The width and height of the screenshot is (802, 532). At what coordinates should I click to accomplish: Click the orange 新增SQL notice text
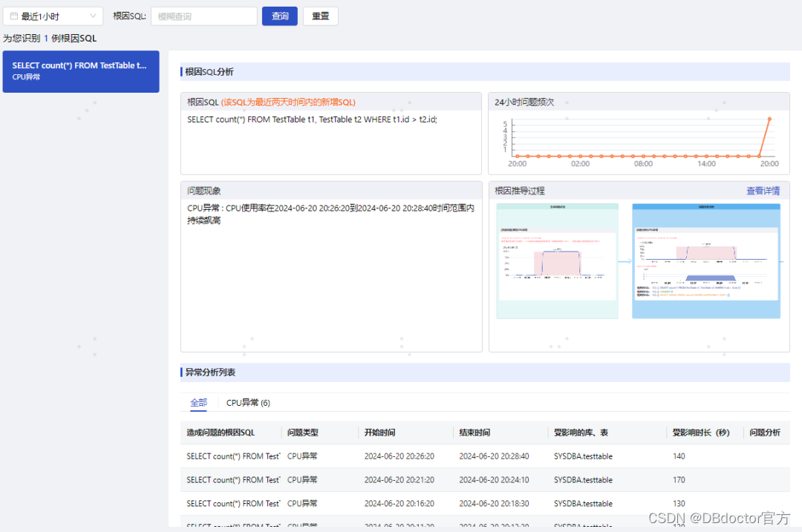click(x=288, y=102)
